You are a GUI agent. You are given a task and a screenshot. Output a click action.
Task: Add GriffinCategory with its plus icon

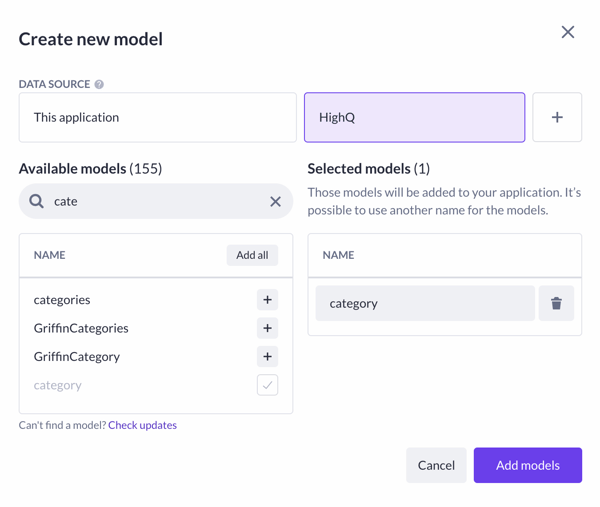pyautogui.click(x=267, y=357)
